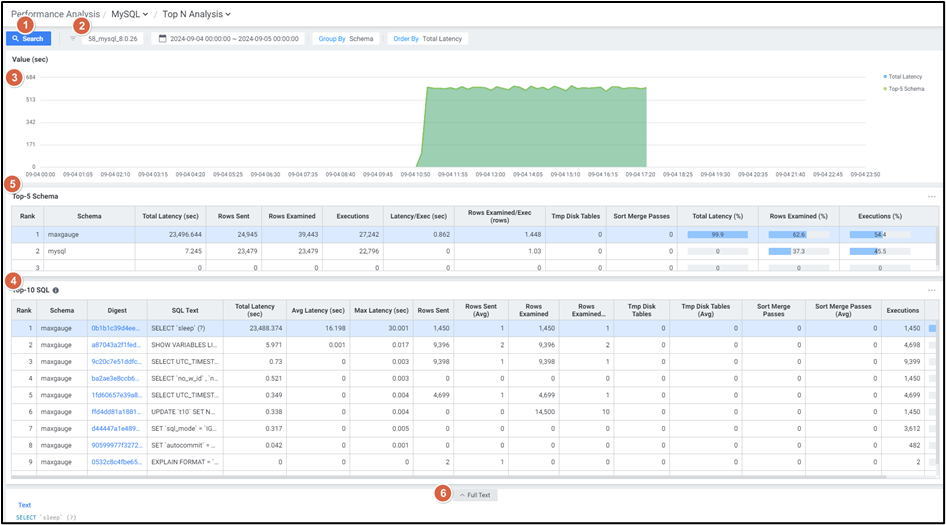Select the 58_mysql_8.0.26 instance field
This screenshot has width=946, height=525.
click(x=113, y=39)
